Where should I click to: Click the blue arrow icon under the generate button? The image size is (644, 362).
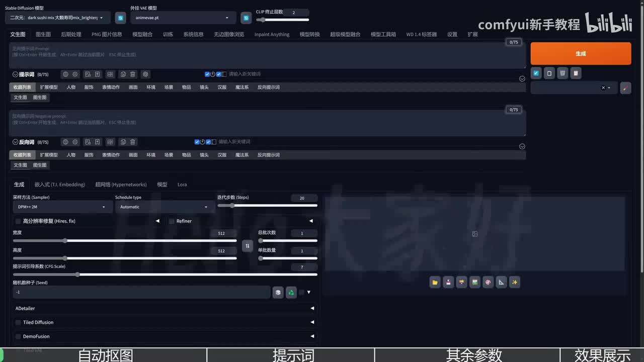536,73
